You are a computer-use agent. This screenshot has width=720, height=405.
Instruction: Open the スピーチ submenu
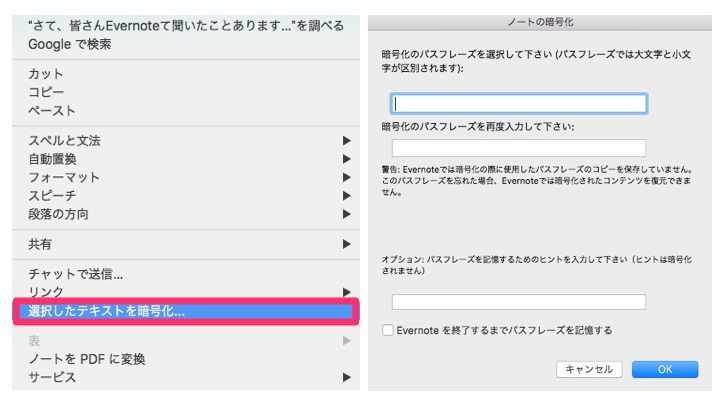(53, 195)
